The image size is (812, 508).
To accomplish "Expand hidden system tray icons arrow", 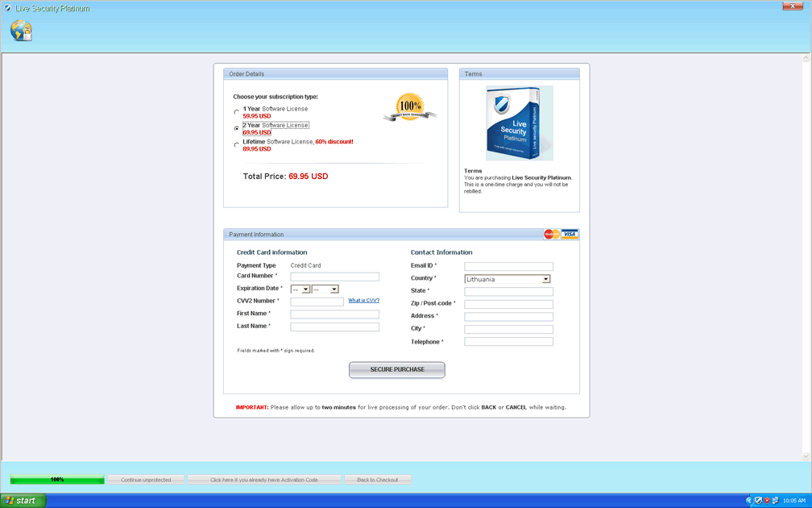I will click(x=749, y=501).
